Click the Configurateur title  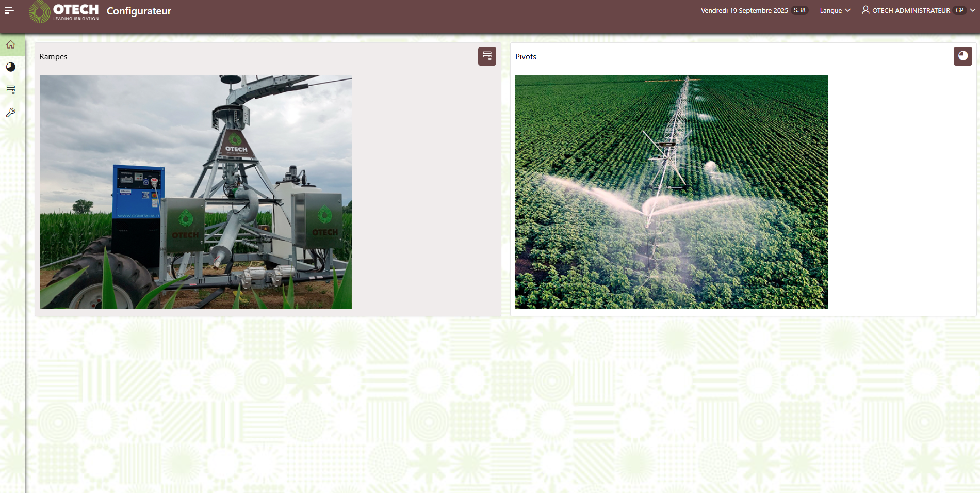point(139,11)
